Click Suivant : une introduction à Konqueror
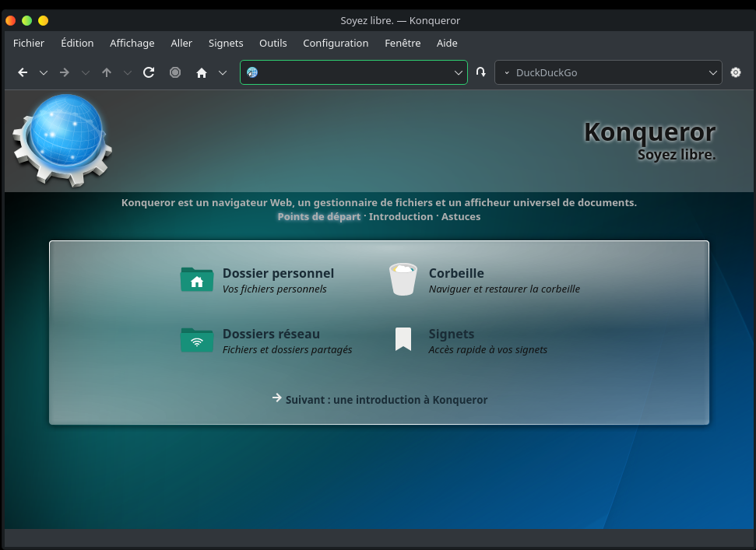This screenshot has width=756, height=550. point(385,399)
